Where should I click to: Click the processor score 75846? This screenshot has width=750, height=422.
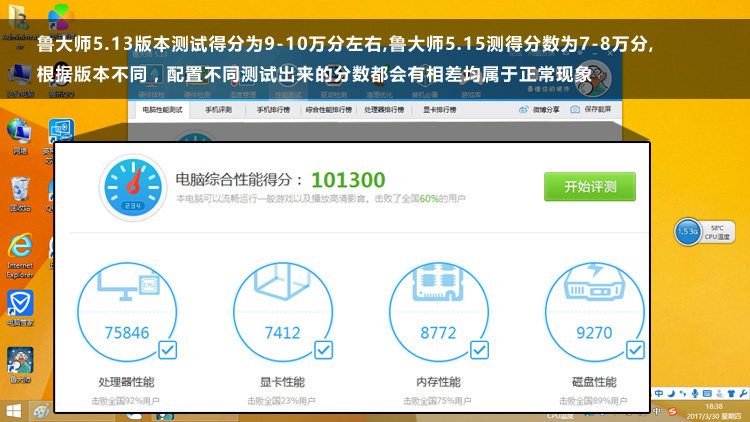pos(127,333)
